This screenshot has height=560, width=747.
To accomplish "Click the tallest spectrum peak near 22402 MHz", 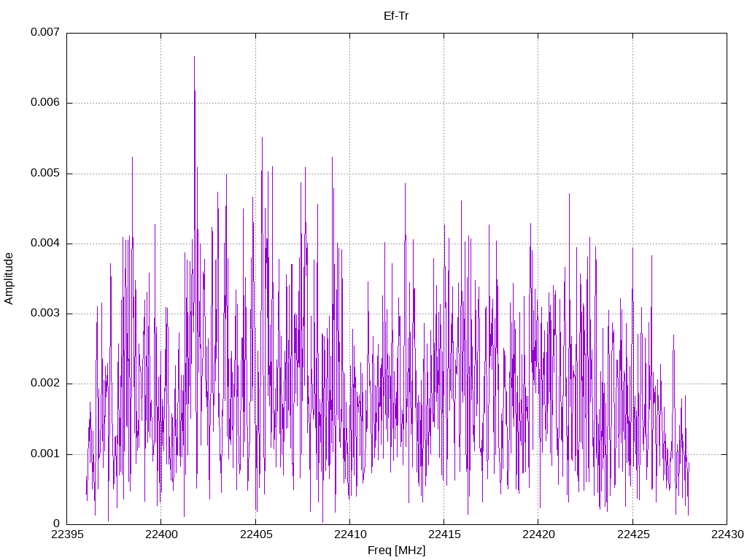I will [194, 57].
